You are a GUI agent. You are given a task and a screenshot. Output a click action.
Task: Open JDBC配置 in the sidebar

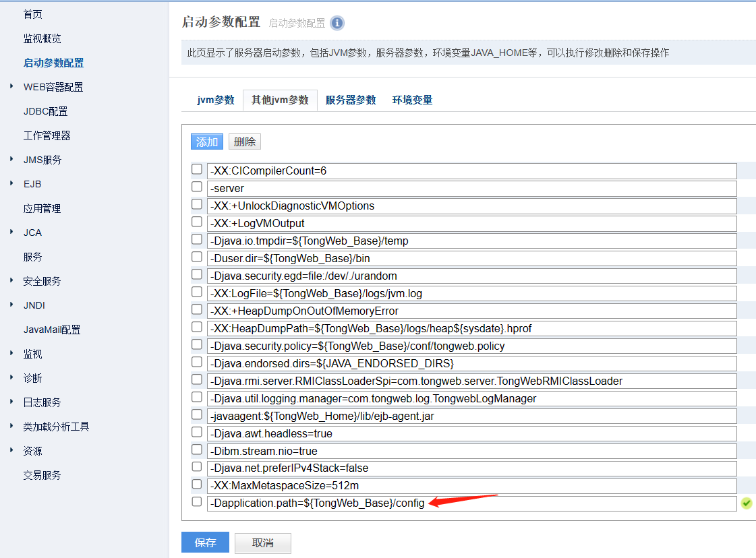(x=45, y=111)
